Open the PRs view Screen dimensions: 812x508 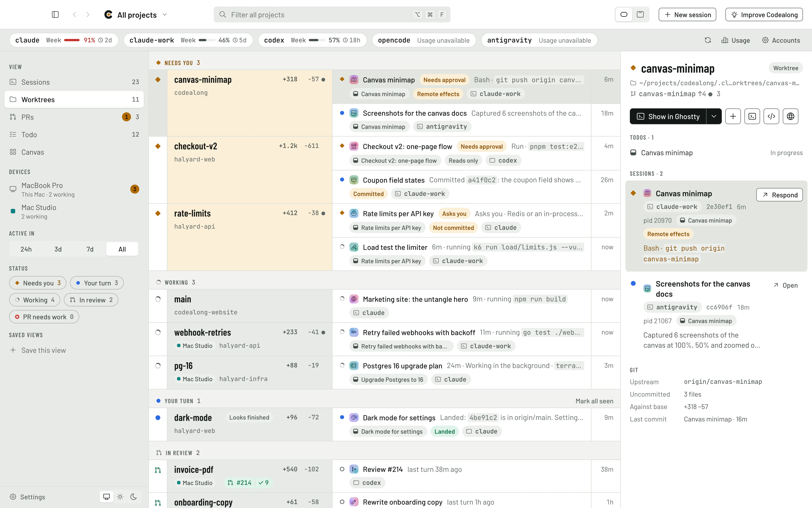74,117
